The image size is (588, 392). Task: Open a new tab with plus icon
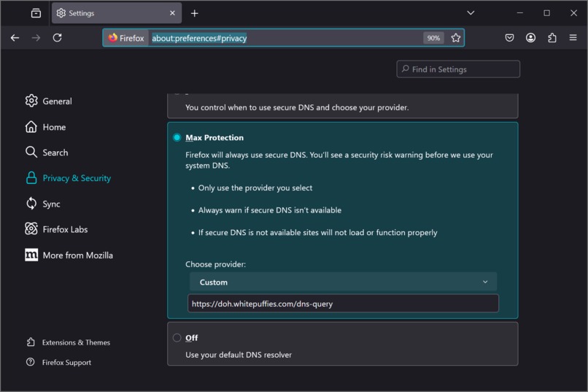(195, 13)
